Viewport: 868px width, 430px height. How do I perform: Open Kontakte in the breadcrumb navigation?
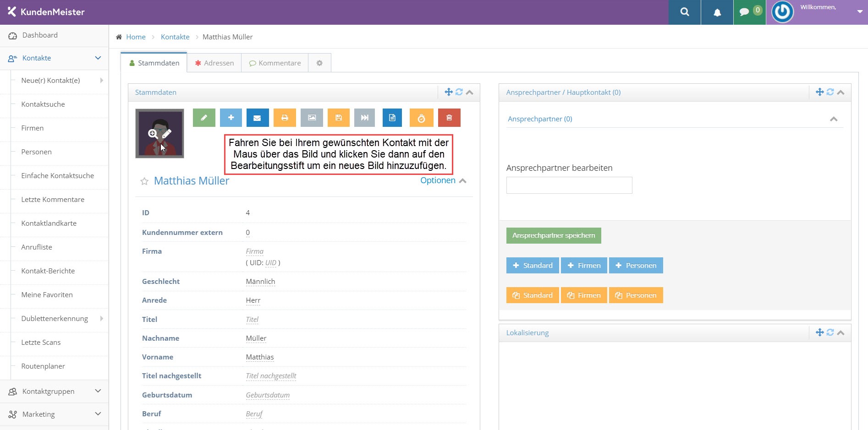(175, 37)
